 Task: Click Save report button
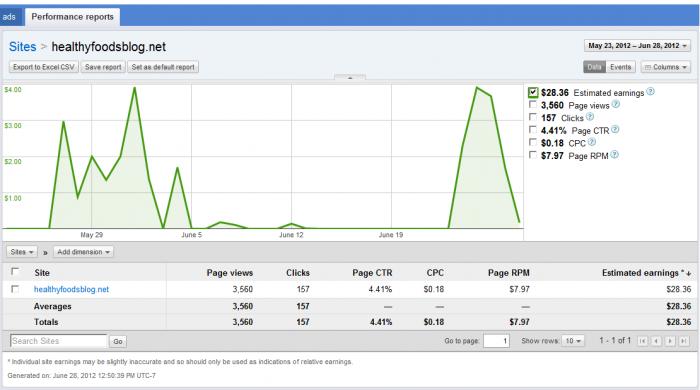coord(103,67)
